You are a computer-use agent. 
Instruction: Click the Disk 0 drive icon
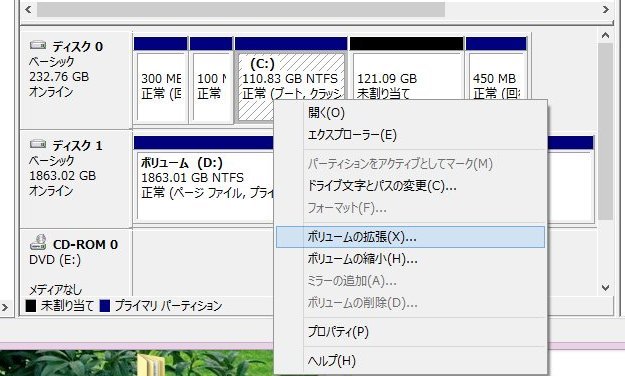(38, 45)
